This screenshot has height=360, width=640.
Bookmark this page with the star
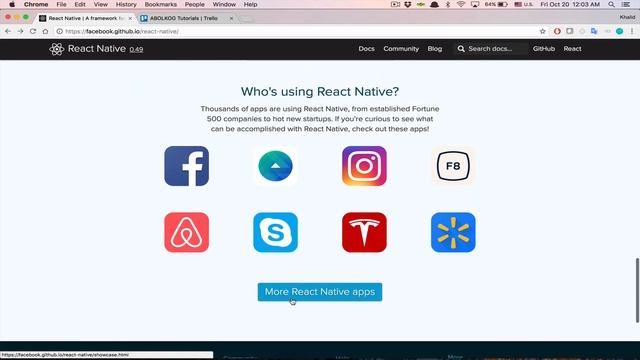click(x=542, y=31)
